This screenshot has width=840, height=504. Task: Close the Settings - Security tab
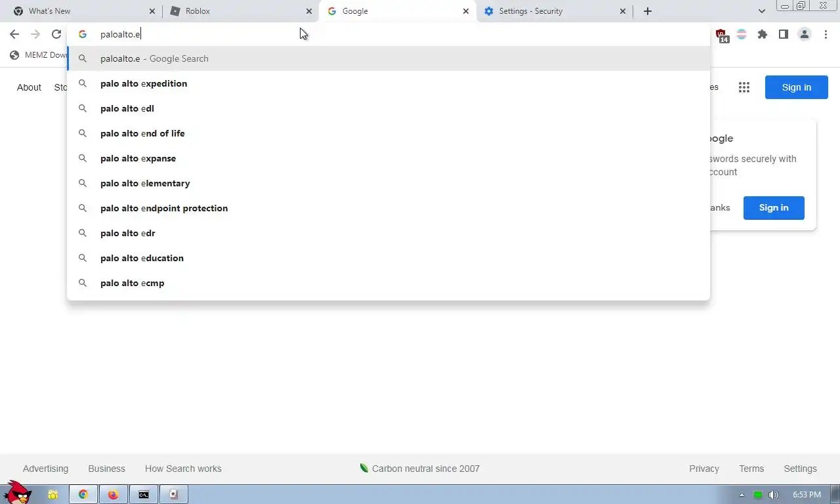(x=623, y=11)
